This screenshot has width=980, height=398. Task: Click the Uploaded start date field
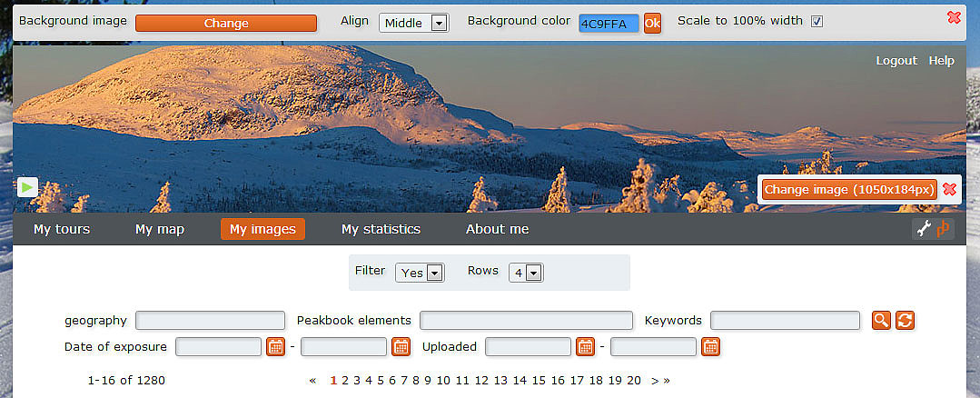528,347
